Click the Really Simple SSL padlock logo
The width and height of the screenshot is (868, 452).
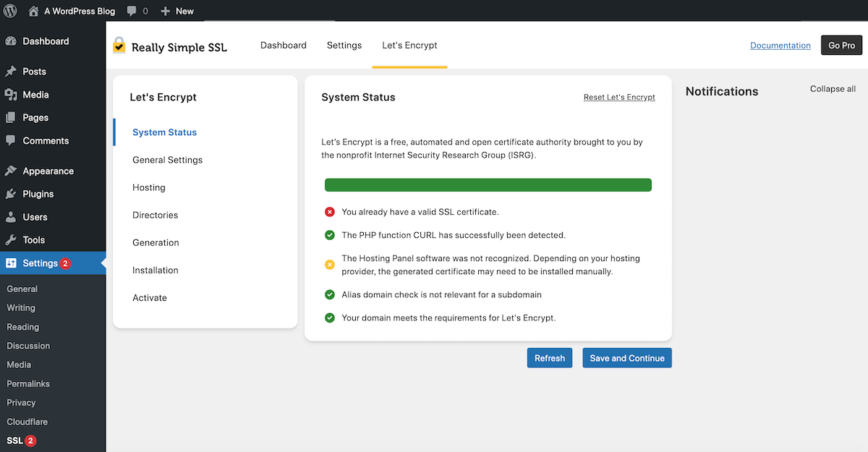click(x=119, y=45)
